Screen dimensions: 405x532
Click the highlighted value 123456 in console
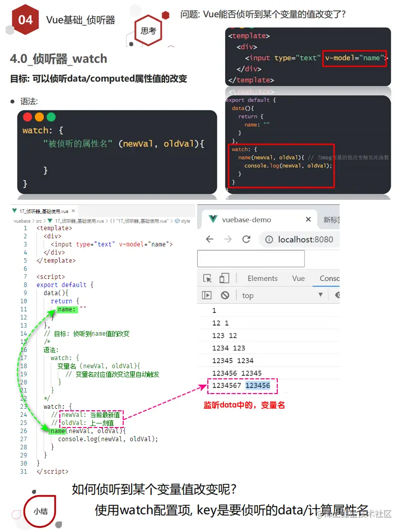coord(258,385)
